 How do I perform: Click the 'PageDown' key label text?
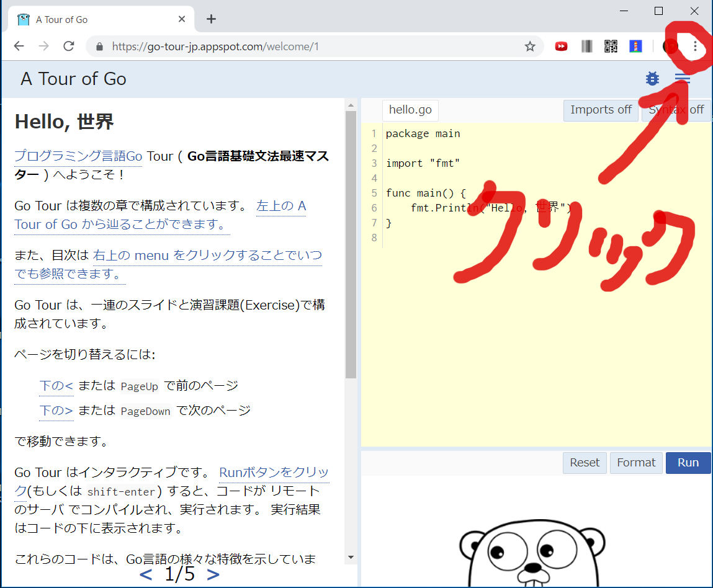click(145, 411)
